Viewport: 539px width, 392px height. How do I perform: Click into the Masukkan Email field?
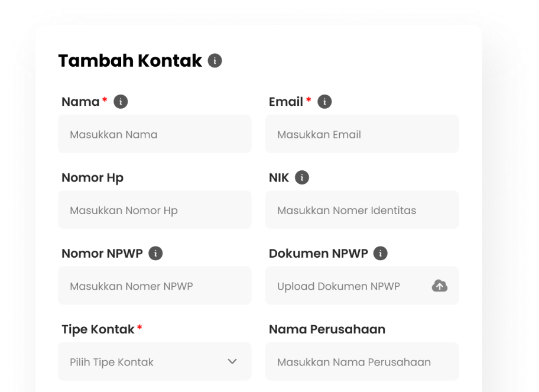click(362, 134)
